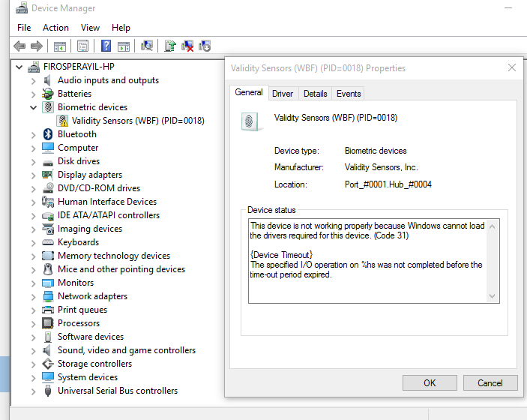The height and width of the screenshot is (420, 527).
Task: Expand the Monitors category
Action: pos(33,283)
